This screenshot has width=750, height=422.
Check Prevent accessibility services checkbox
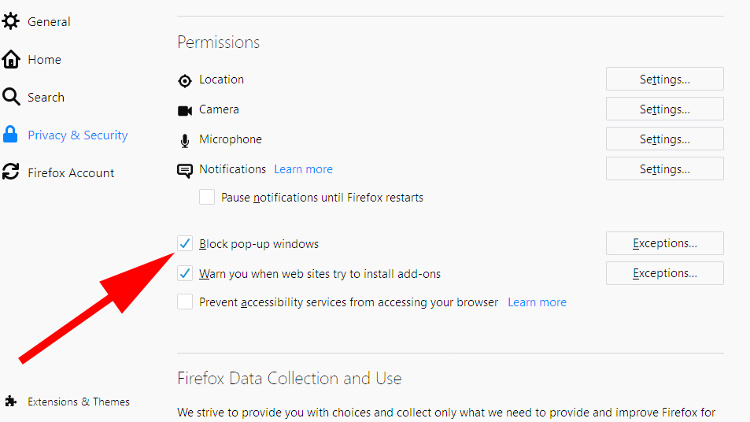click(x=185, y=302)
